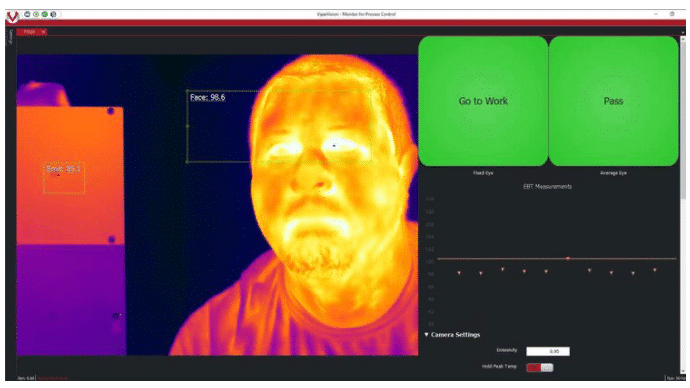690x388 pixels.
Task: Click the right panel vertical scrollbar
Action: (683, 119)
